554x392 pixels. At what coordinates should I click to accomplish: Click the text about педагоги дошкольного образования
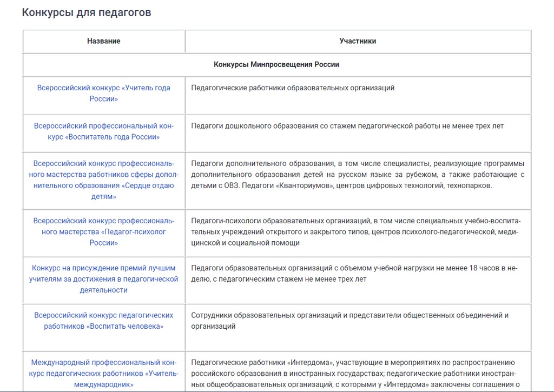347,126
